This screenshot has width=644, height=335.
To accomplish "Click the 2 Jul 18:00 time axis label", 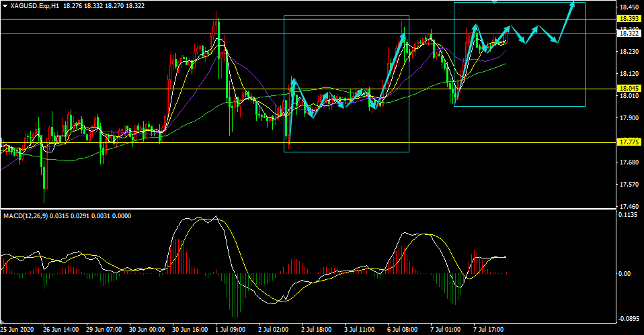I will point(317,330).
